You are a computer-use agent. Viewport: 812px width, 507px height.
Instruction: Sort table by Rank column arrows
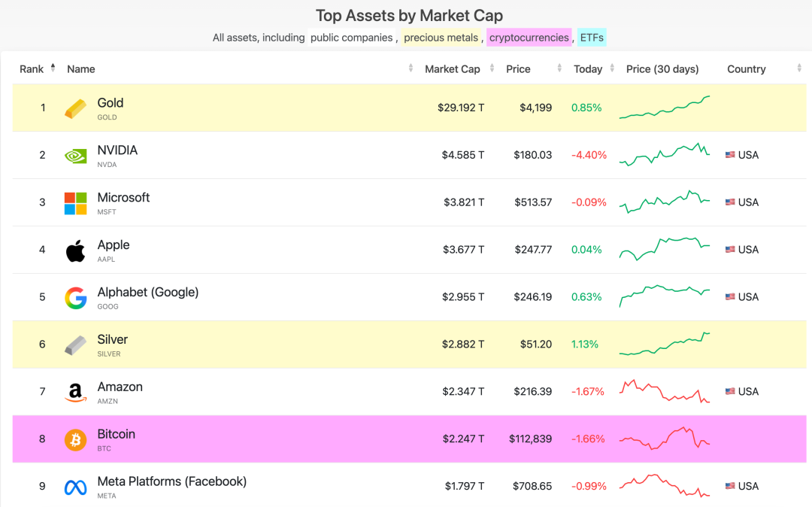tap(53, 68)
